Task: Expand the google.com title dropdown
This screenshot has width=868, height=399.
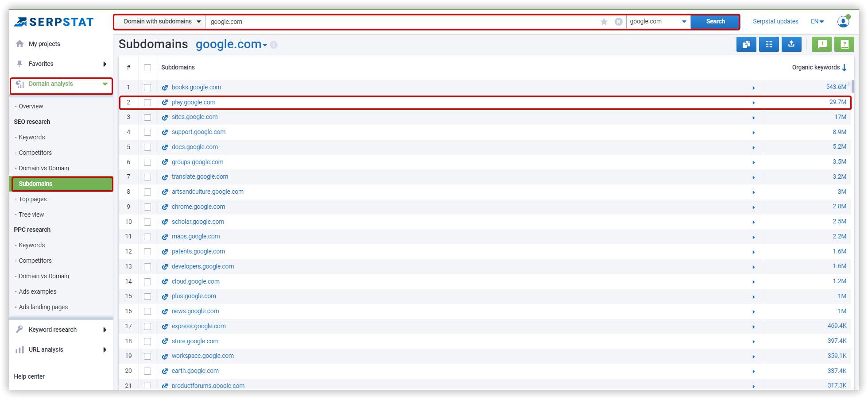Action: click(x=265, y=45)
